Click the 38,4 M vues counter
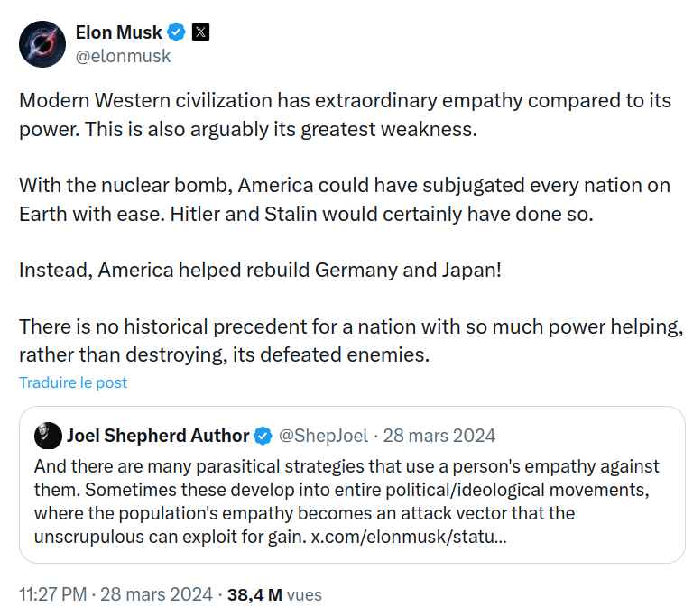This screenshot has width=693, height=616. [x=274, y=594]
